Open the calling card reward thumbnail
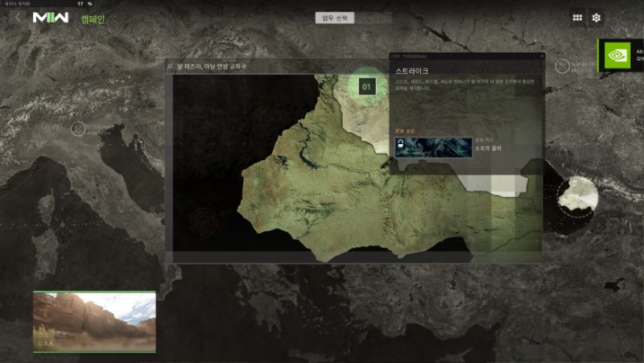This screenshot has width=644, height=363. (433, 146)
